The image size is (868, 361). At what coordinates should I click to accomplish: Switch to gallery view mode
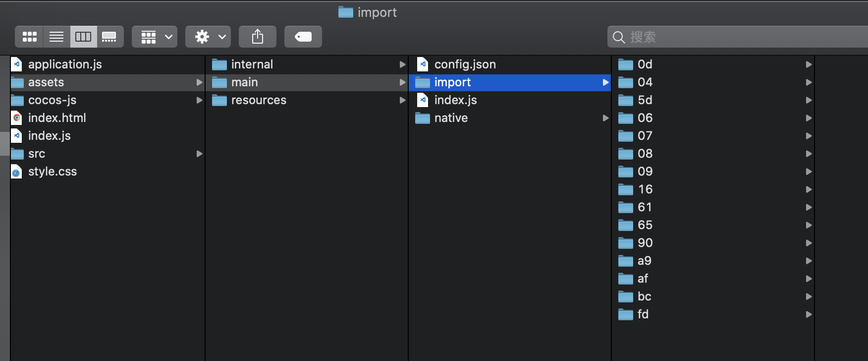tap(109, 37)
